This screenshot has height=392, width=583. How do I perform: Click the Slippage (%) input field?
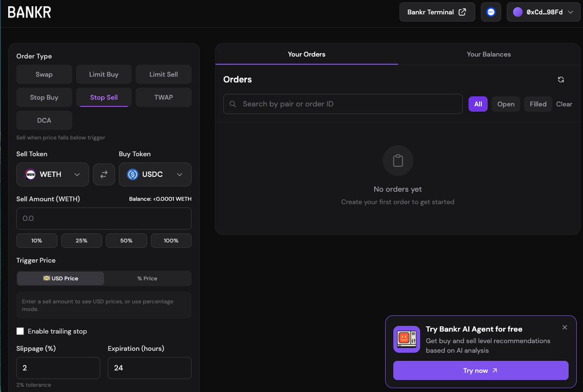point(58,368)
